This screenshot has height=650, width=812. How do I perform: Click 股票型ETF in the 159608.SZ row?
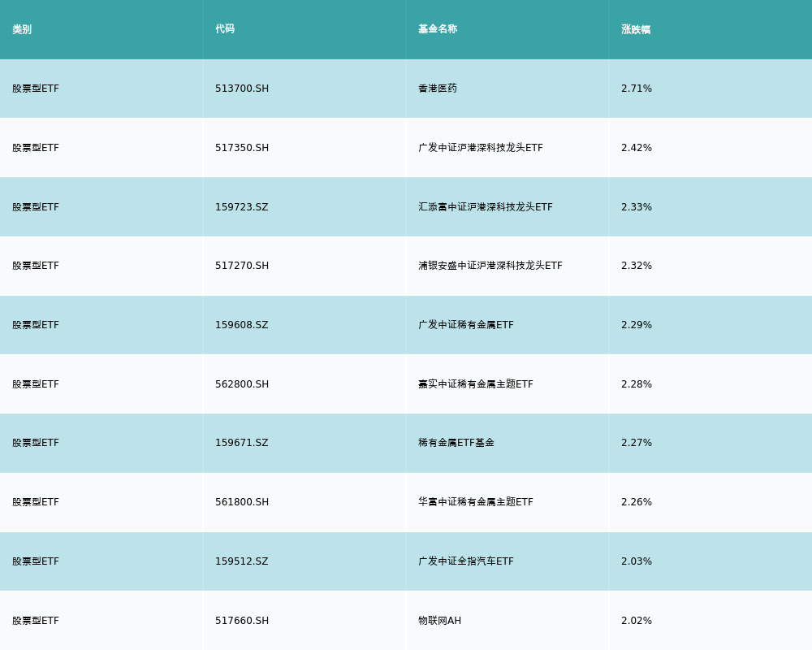coord(36,325)
